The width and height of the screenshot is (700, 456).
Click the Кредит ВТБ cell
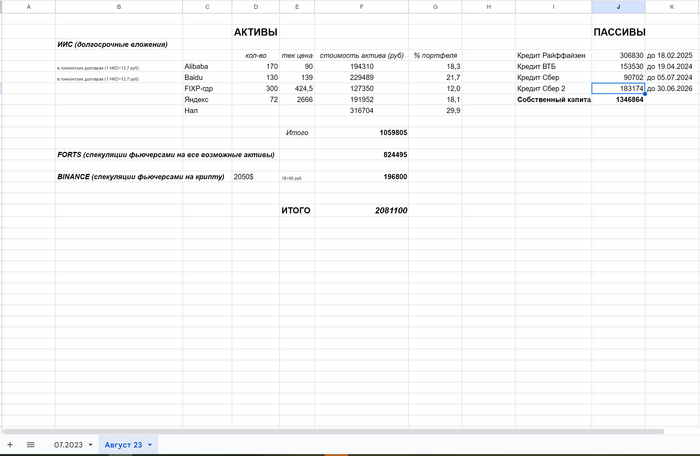(554, 67)
